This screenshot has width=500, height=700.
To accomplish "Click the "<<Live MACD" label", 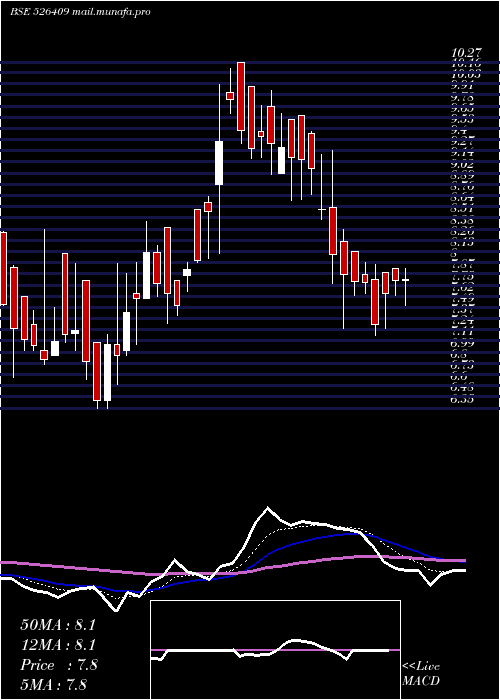I will tap(421, 674).
